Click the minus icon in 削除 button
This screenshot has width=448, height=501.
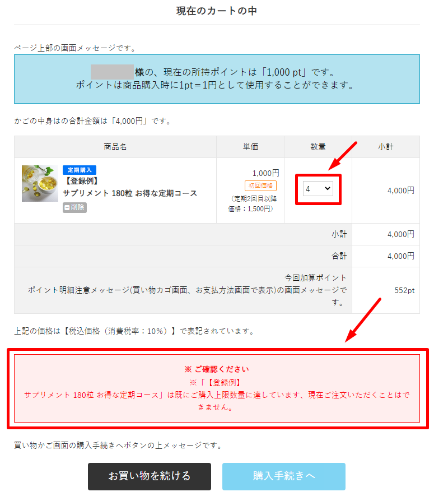67,208
